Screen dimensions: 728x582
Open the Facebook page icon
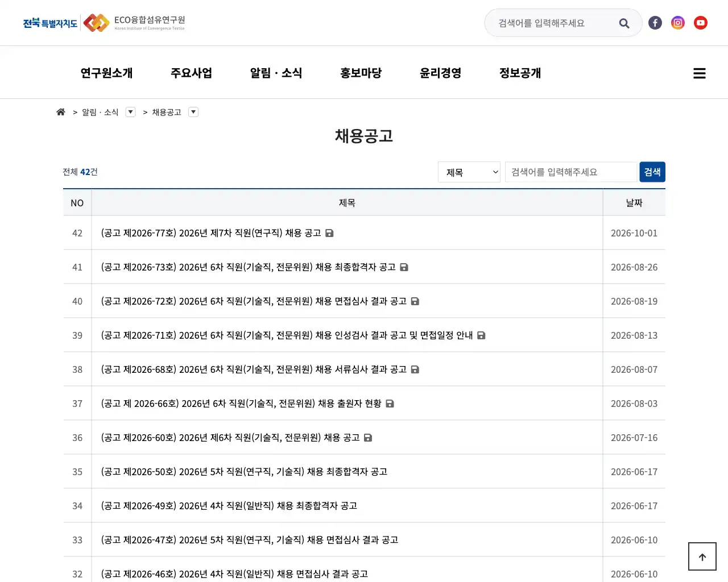pos(655,23)
